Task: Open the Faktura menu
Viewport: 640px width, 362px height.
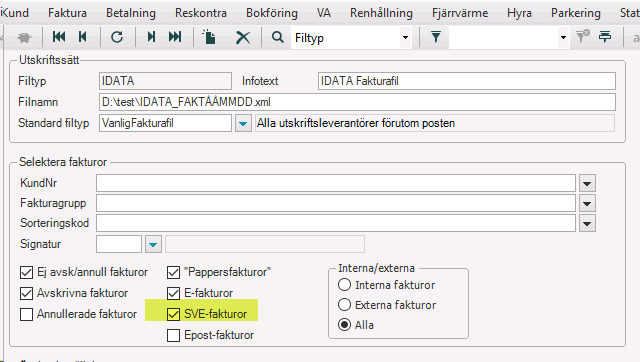Action: [67, 13]
